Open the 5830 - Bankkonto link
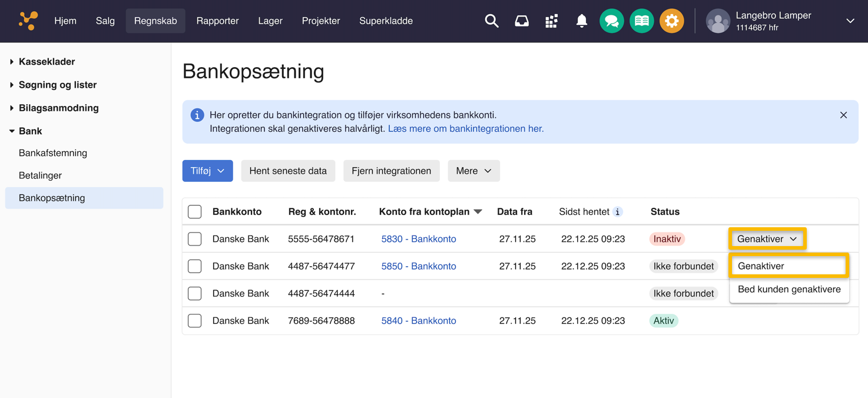Screen dimensions: 868x398 [419, 239]
